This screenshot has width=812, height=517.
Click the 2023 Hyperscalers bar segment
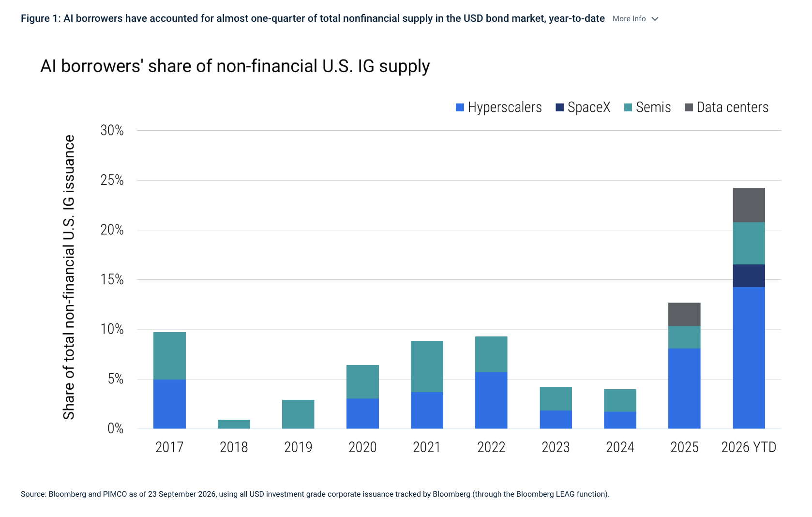(x=556, y=420)
